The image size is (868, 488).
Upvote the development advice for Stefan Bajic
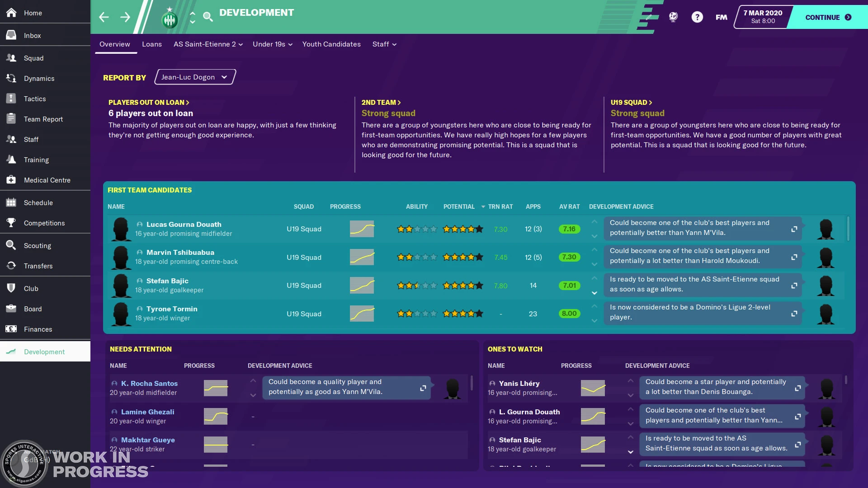594,278
